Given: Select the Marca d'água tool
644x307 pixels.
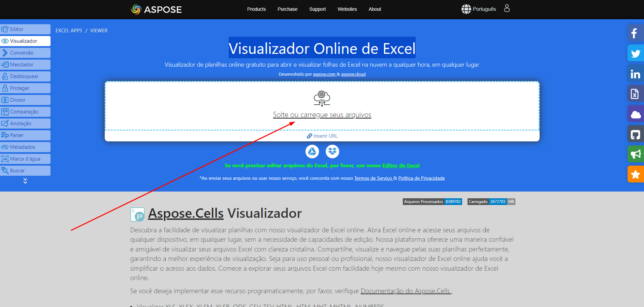Looking at the screenshot, I should (x=25, y=159).
